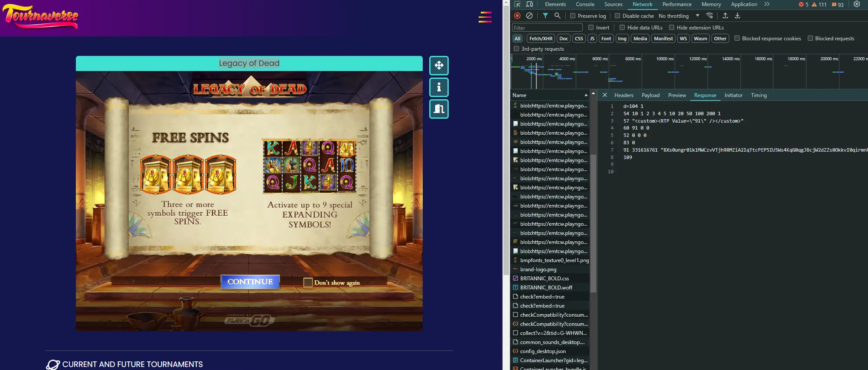Switch to the Console tab
Screen dimensions: 868x370
(585, 4)
